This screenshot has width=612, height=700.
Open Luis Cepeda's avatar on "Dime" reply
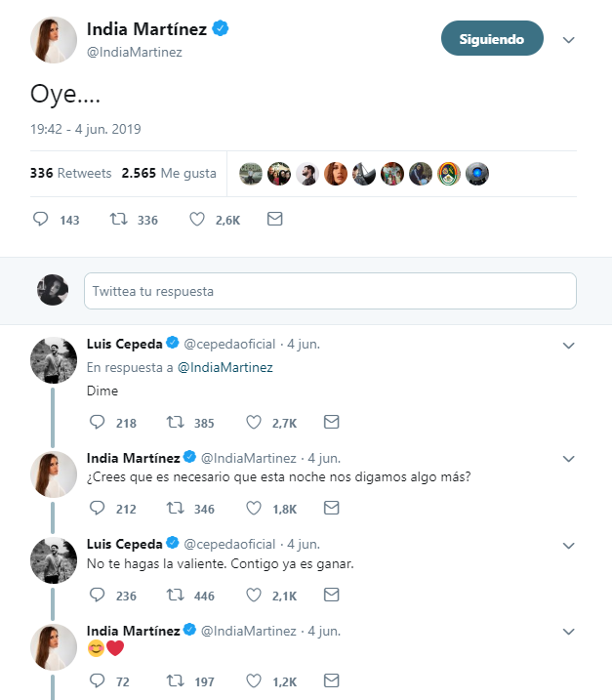click(x=53, y=360)
